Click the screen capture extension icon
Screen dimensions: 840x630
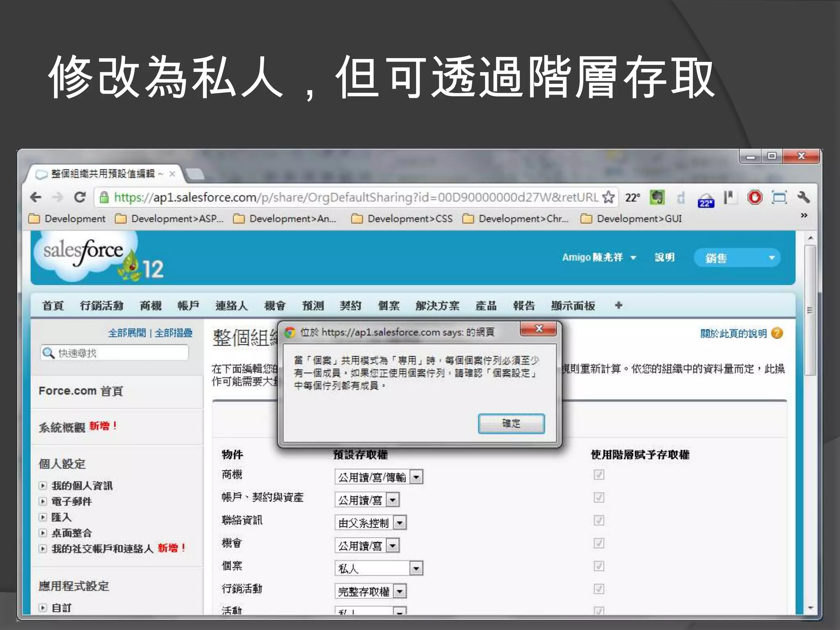(x=779, y=197)
